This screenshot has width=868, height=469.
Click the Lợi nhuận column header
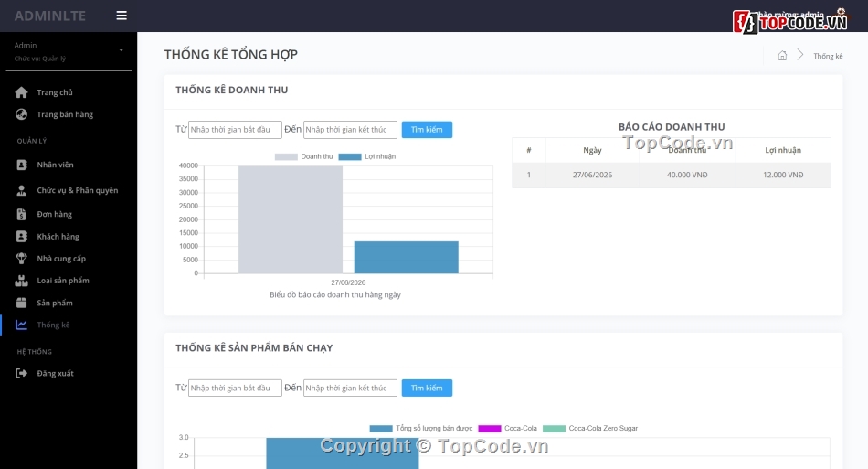point(783,150)
